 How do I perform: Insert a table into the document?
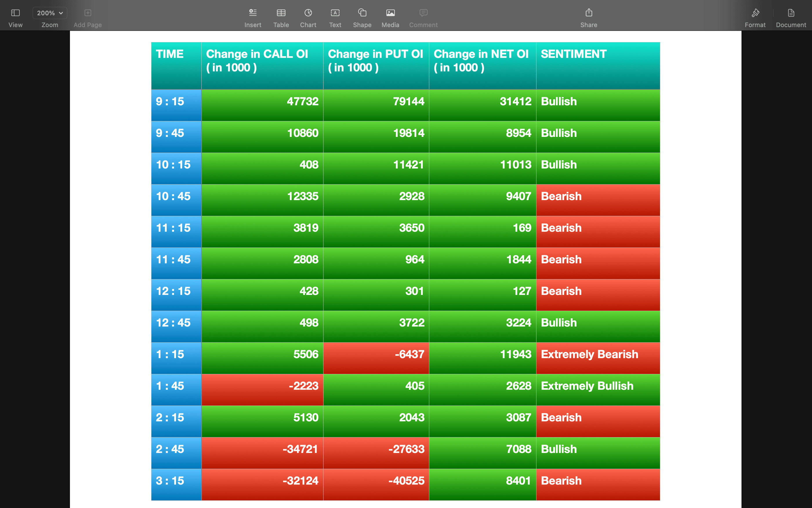281,16
